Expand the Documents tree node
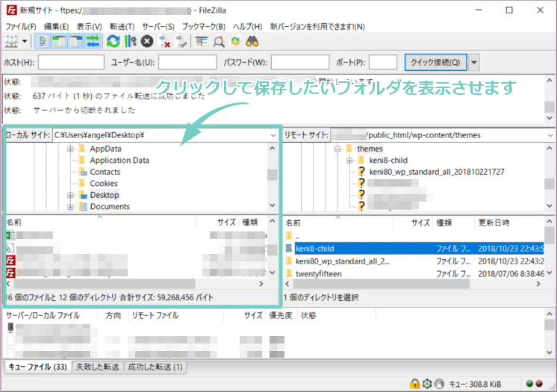The height and width of the screenshot is (392, 557). tap(70, 207)
